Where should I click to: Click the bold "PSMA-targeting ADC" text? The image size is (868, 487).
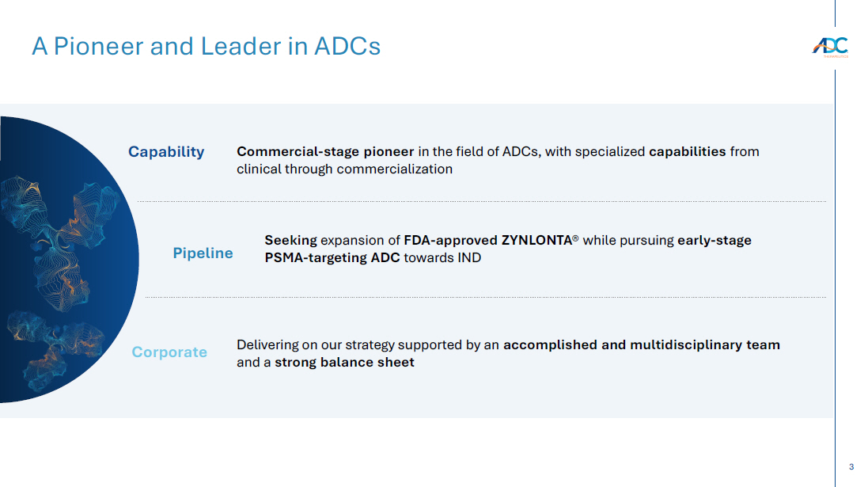pos(332,257)
